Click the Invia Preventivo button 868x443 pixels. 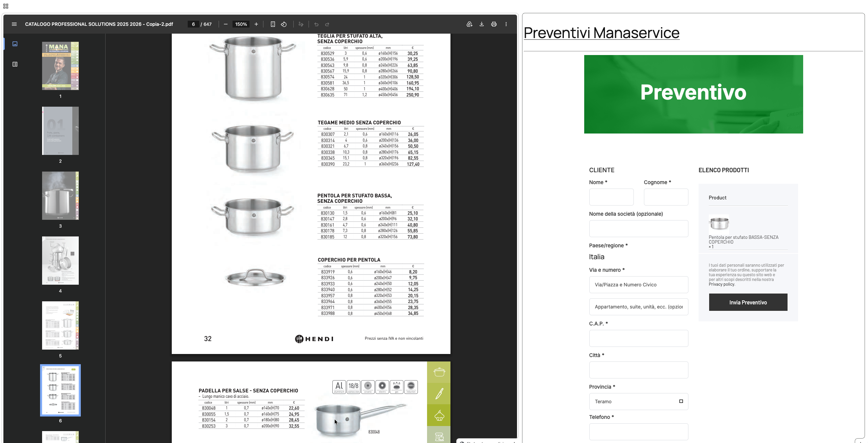coord(748,302)
